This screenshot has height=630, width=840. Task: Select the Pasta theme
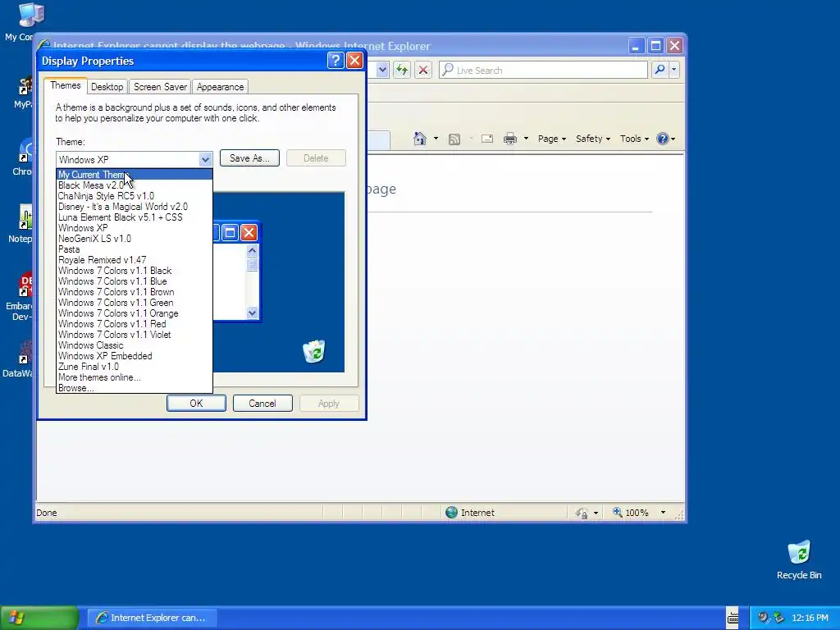(x=134, y=249)
